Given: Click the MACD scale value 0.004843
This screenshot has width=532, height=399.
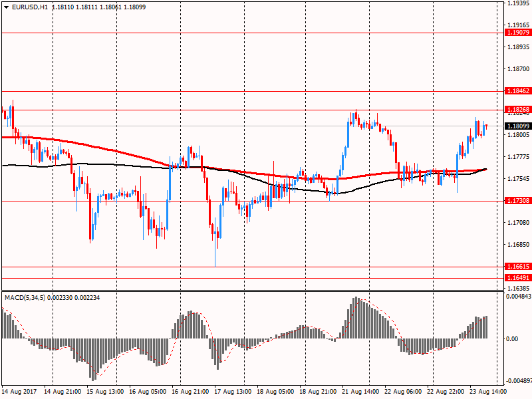Looking at the screenshot, I should pos(519,297).
